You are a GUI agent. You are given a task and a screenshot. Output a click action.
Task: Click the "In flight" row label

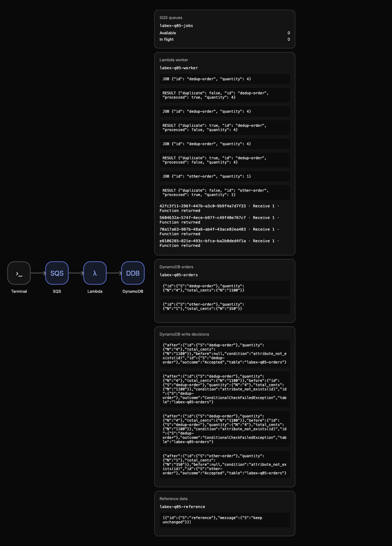tap(167, 40)
